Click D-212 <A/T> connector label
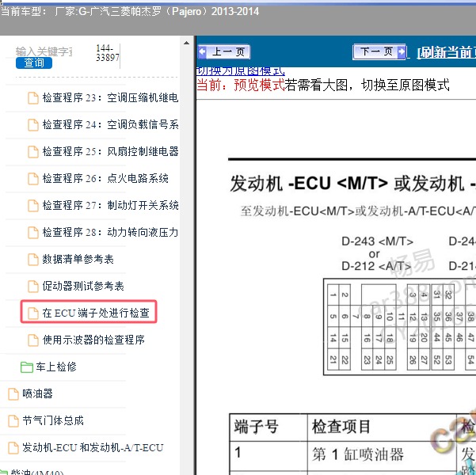The width and height of the screenshot is (476, 475). tap(376, 266)
